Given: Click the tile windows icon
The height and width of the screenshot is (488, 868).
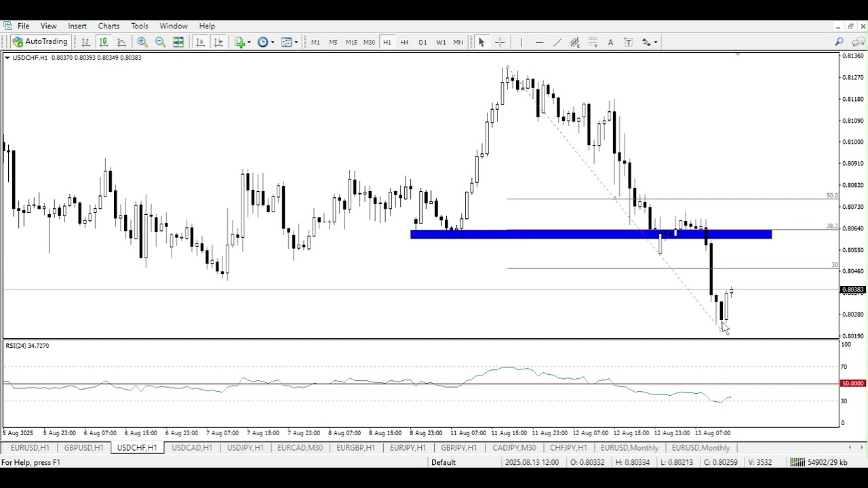Looking at the screenshot, I should [178, 42].
